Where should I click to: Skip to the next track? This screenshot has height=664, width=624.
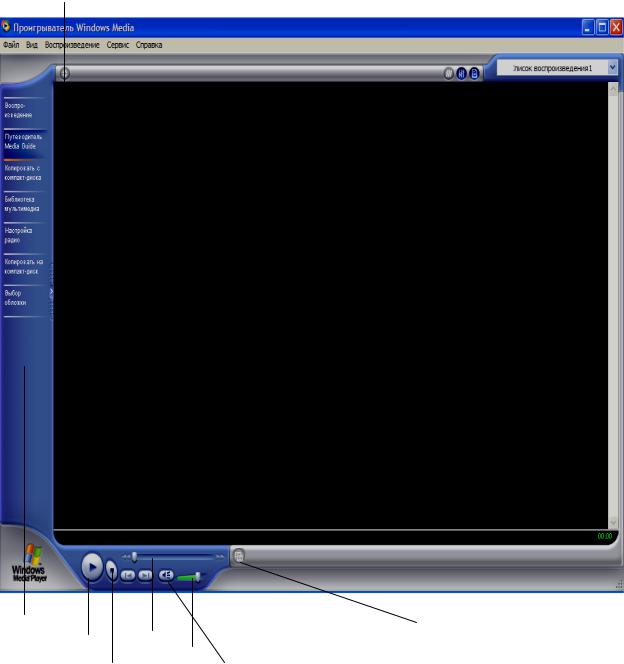(x=145, y=575)
